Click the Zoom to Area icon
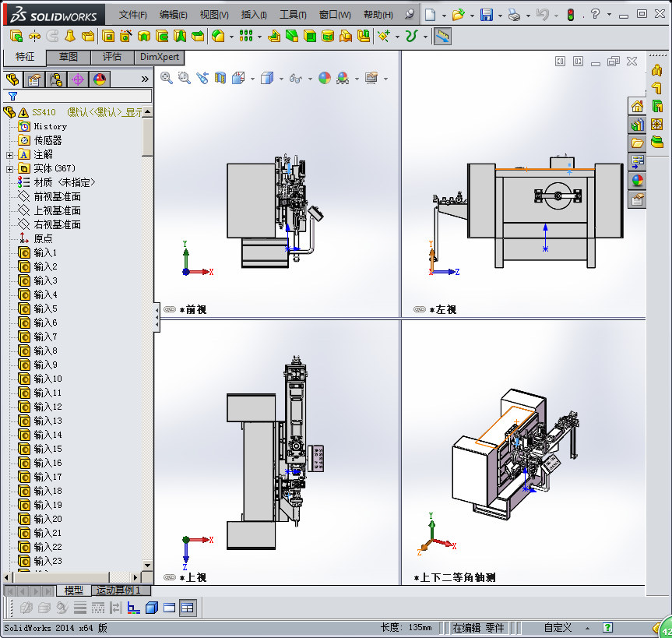The image size is (672, 638). [185, 78]
